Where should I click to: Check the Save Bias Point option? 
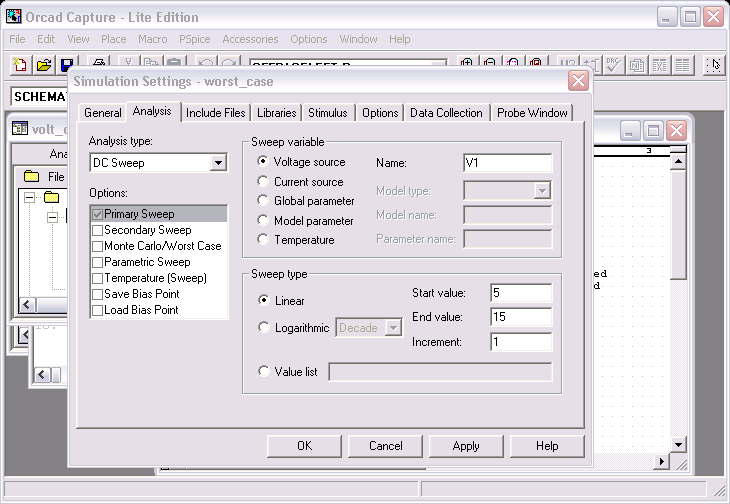[97, 295]
